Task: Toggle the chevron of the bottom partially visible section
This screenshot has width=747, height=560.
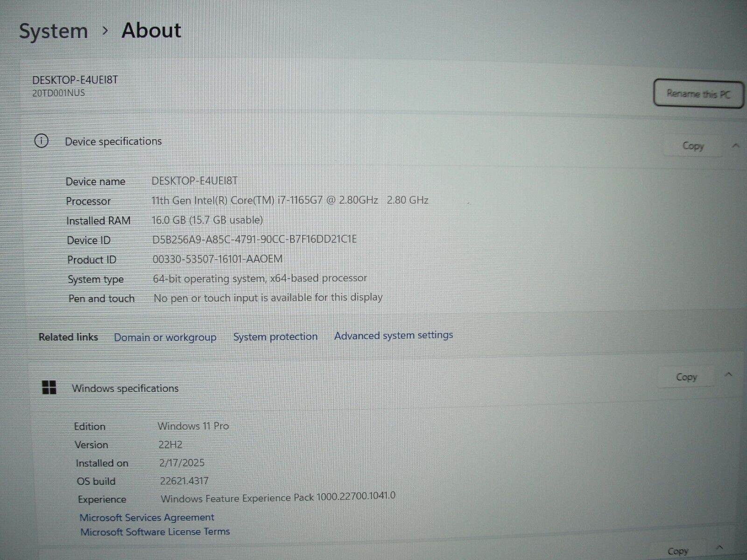Action: click(x=719, y=548)
